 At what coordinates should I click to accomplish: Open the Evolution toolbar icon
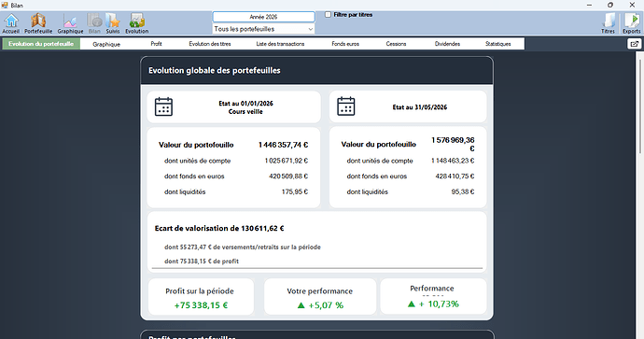click(137, 23)
